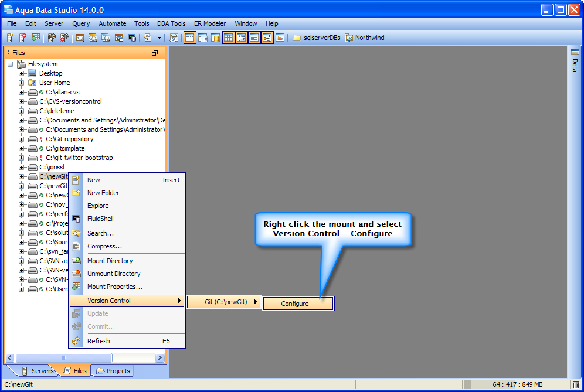Viewport: 584px width, 392px height.
Task: Select Mount Directory menu entry
Action: point(127,261)
